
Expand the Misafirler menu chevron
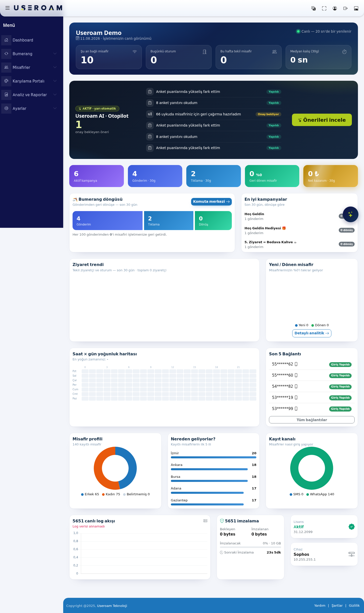(55, 67)
